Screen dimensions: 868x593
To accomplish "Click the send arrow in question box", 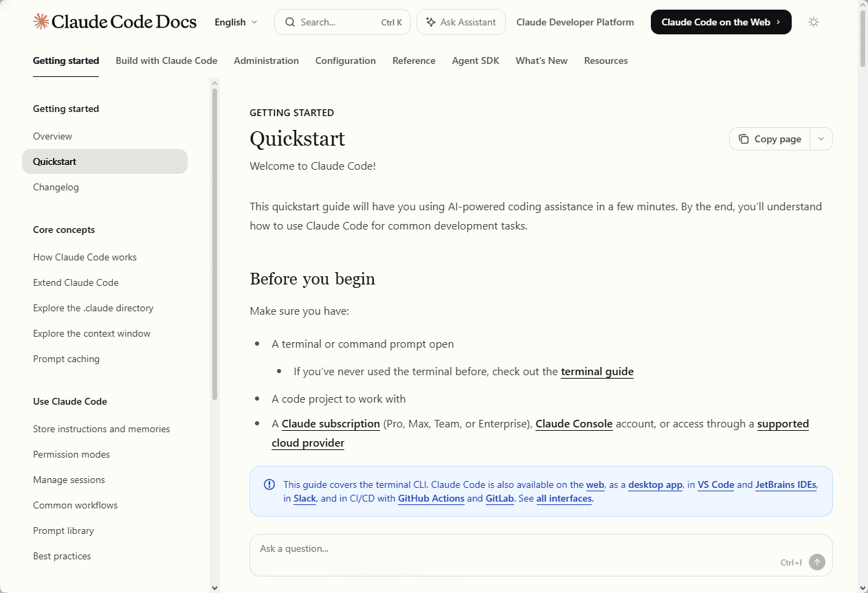I will tap(816, 562).
